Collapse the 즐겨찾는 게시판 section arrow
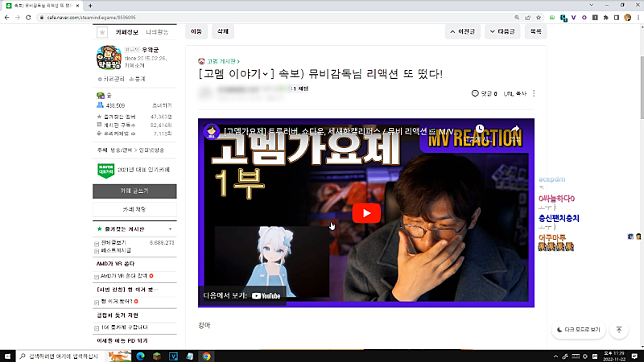Screen dimensions: 644x362 coord(170,229)
